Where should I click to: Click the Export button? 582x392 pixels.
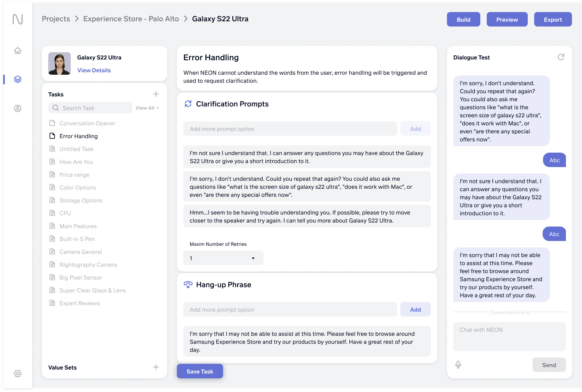click(553, 20)
